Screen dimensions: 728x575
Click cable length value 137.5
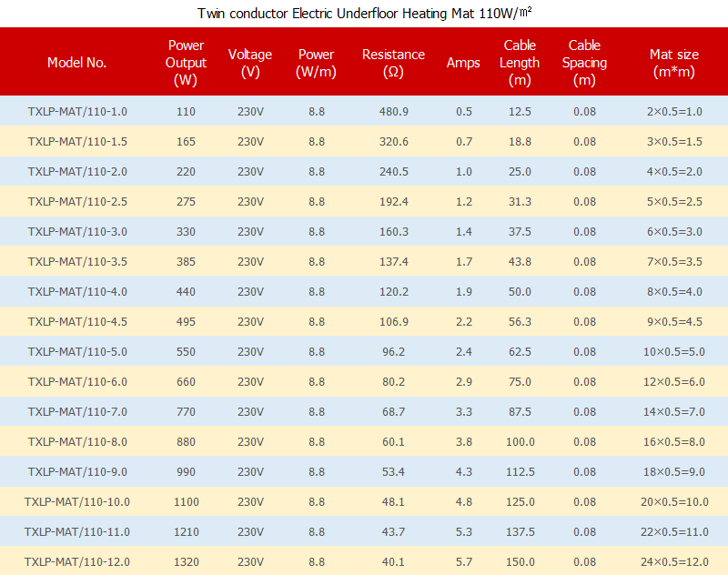point(520,532)
